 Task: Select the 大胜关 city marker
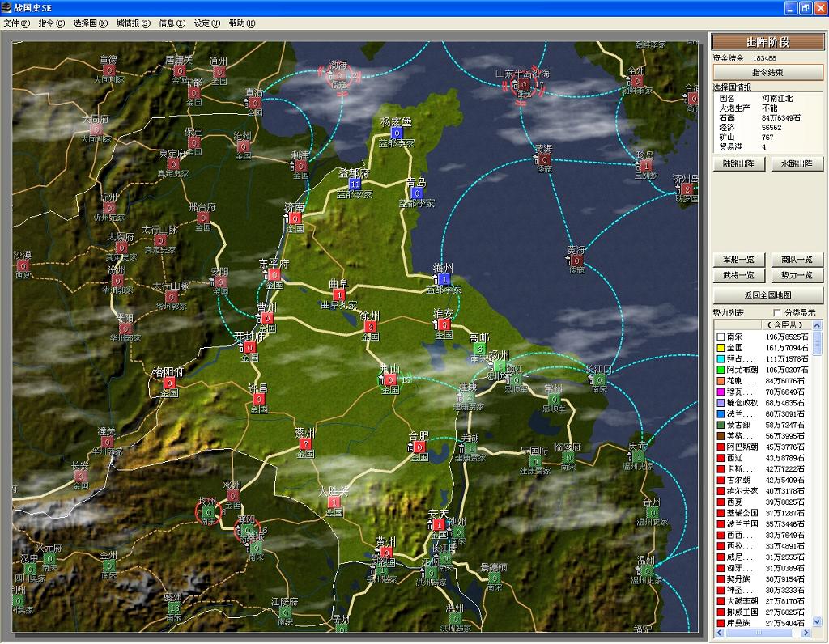pyautogui.click(x=334, y=502)
